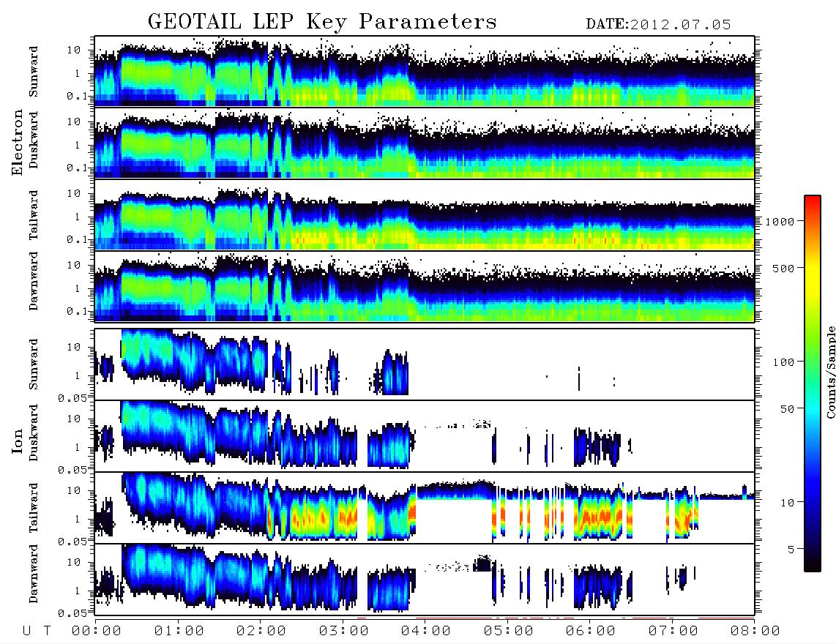Click the "04:00" time tick label

pyautogui.click(x=426, y=632)
